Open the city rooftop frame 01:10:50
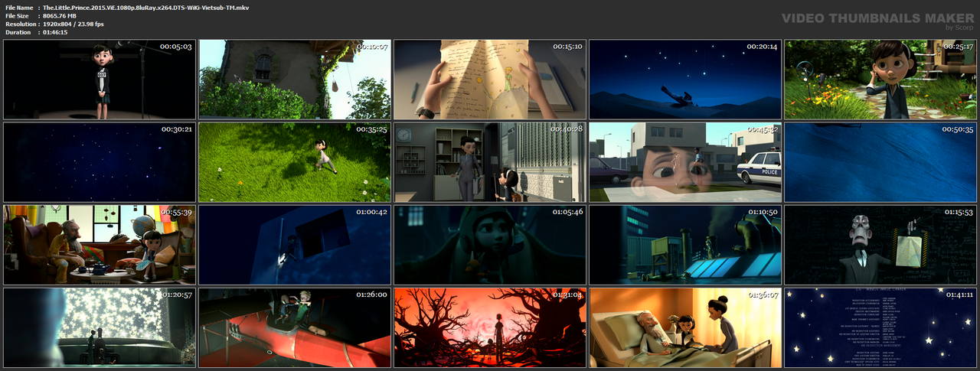 685,245
